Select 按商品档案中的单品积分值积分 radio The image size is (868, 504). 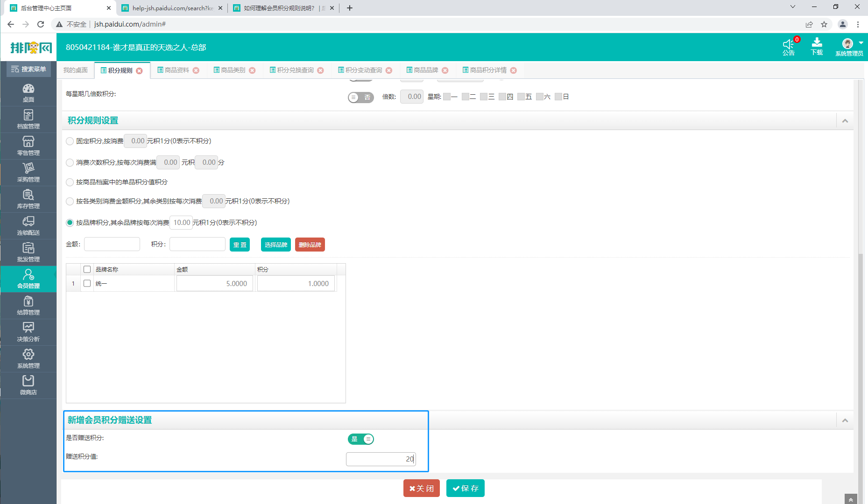(70, 182)
